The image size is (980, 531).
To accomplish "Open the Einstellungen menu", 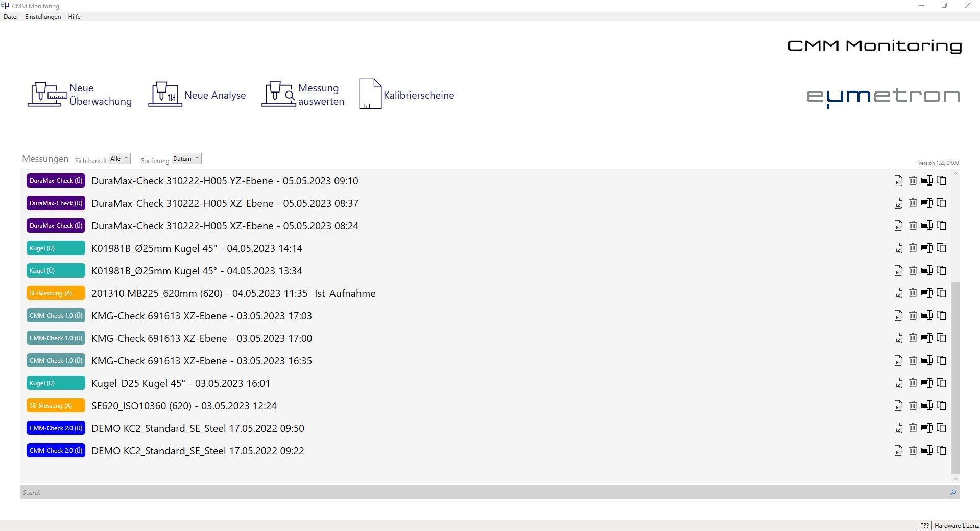I will tap(43, 17).
